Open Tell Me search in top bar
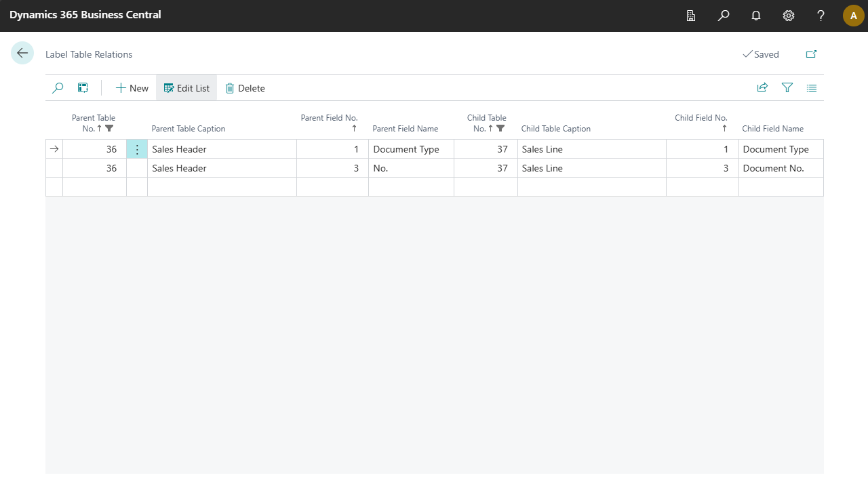This screenshot has width=868, height=488. (724, 16)
